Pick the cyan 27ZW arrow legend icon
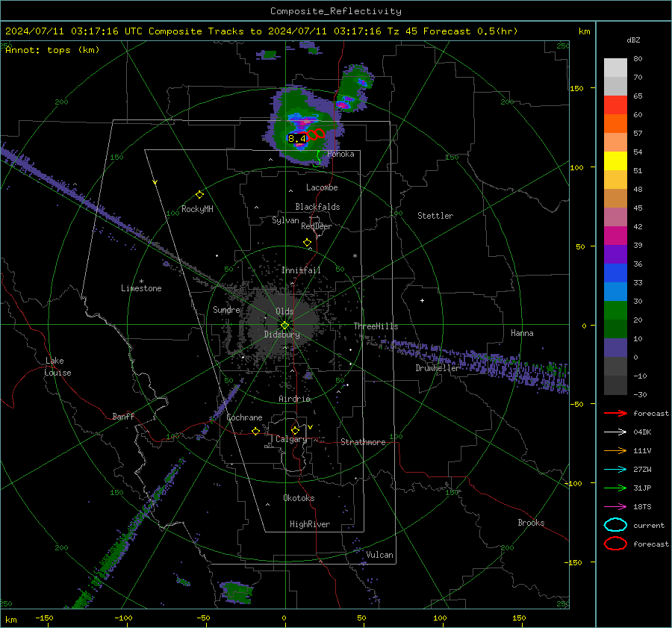This screenshot has height=628, width=672. point(615,470)
